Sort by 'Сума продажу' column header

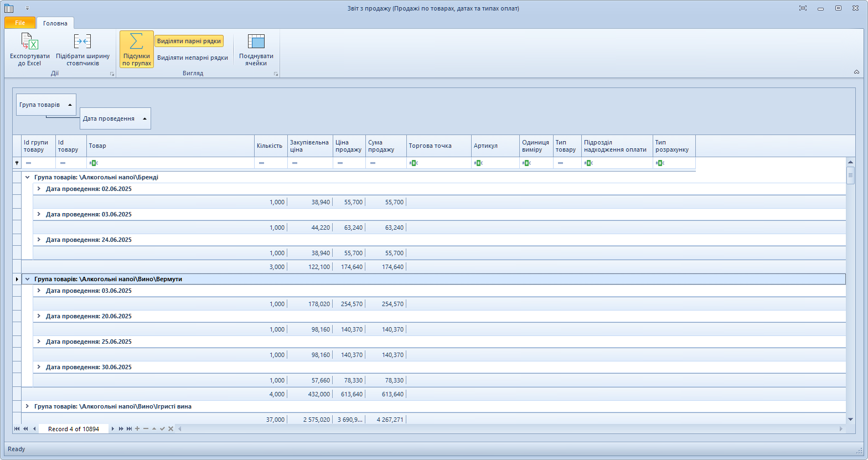pos(386,146)
